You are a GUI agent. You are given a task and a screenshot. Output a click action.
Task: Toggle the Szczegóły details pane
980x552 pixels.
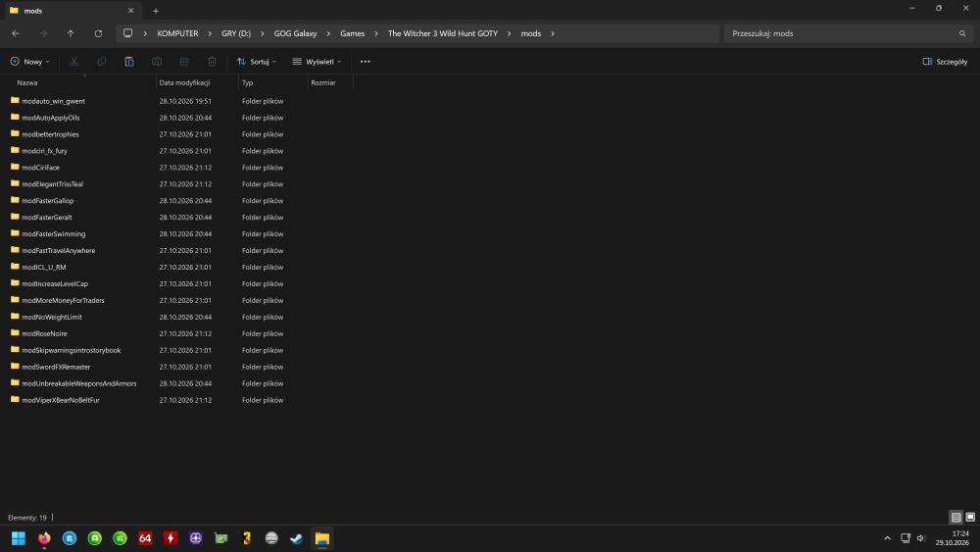point(945,61)
